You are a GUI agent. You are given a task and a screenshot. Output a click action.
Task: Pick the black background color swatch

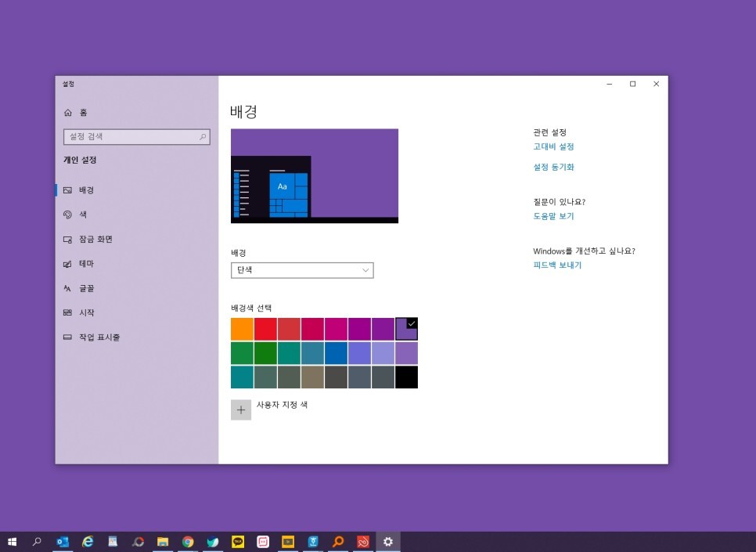[406, 377]
